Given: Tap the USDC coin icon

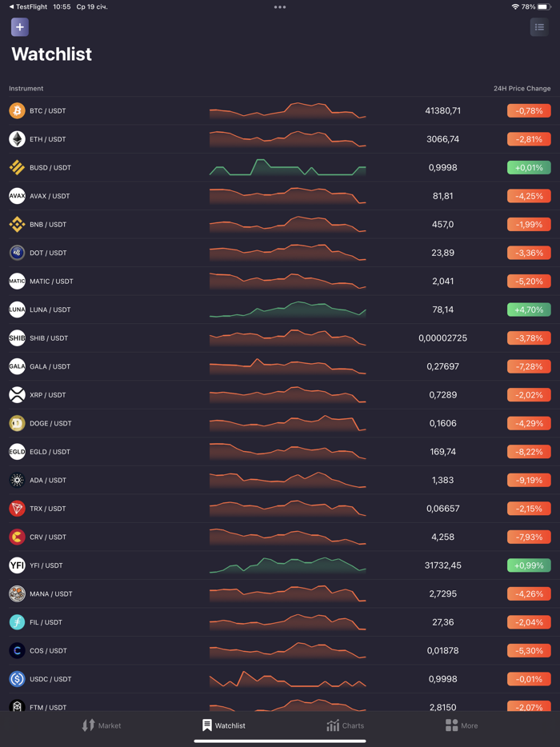Looking at the screenshot, I should [x=17, y=679].
